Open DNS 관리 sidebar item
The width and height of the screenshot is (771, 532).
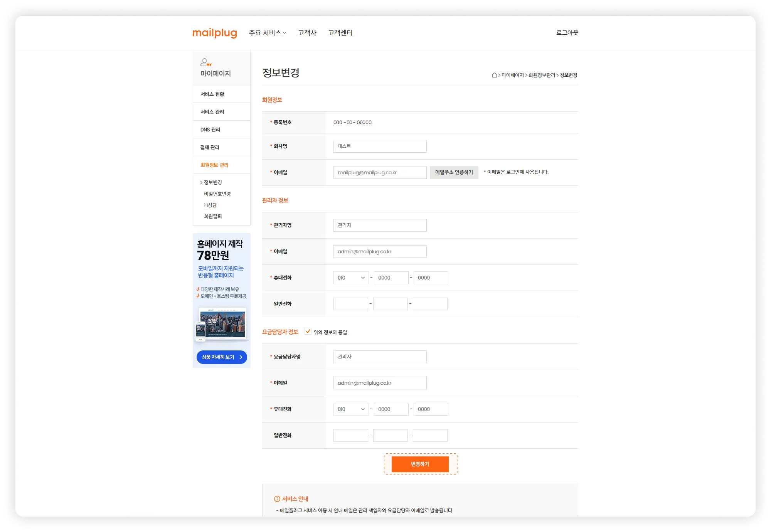pos(210,130)
